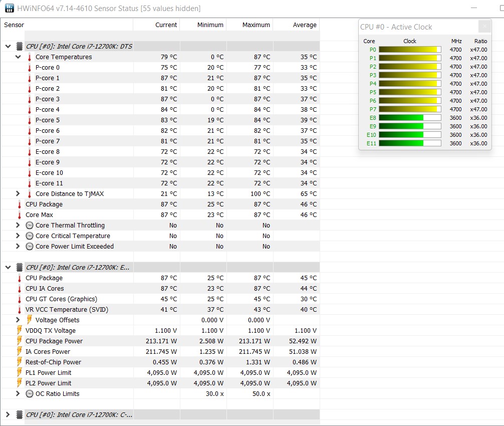Collapse the Core Temperatures subtree

coord(18,57)
